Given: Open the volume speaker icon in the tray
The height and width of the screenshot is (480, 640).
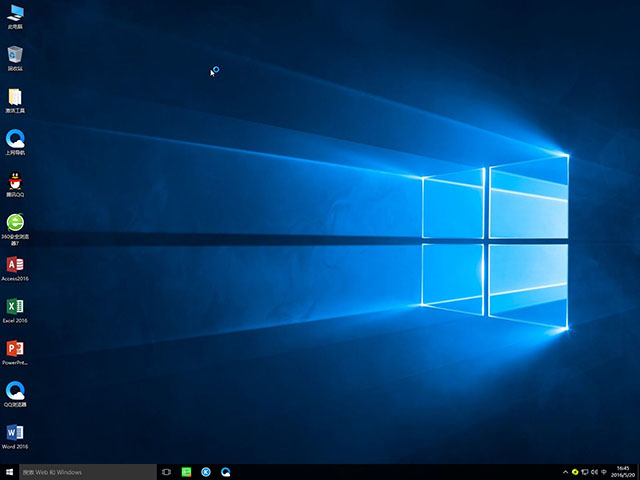Looking at the screenshot, I should [x=595, y=471].
